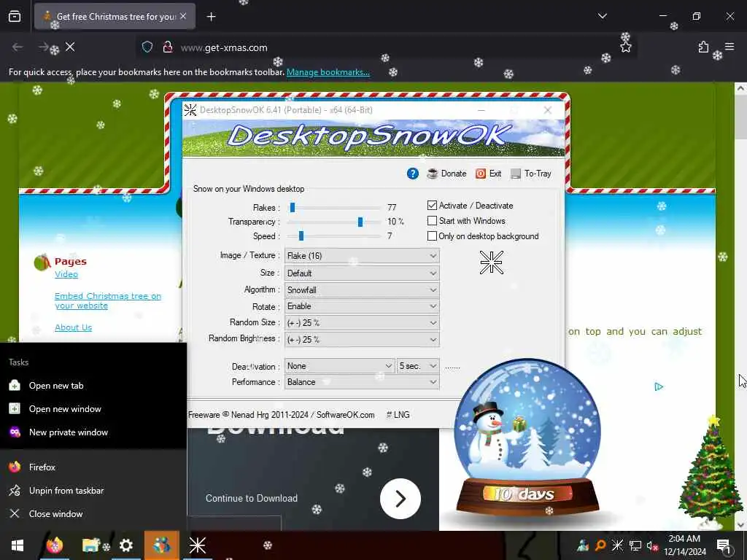This screenshot has height=560, width=747.
Task: Open the Random Size dropdown
Action: pyautogui.click(x=362, y=323)
